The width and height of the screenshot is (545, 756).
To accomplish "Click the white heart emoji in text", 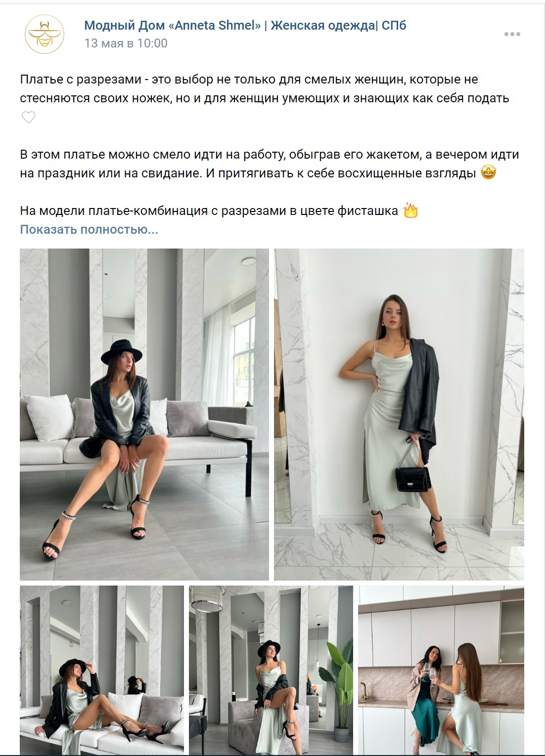I will 29,118.
